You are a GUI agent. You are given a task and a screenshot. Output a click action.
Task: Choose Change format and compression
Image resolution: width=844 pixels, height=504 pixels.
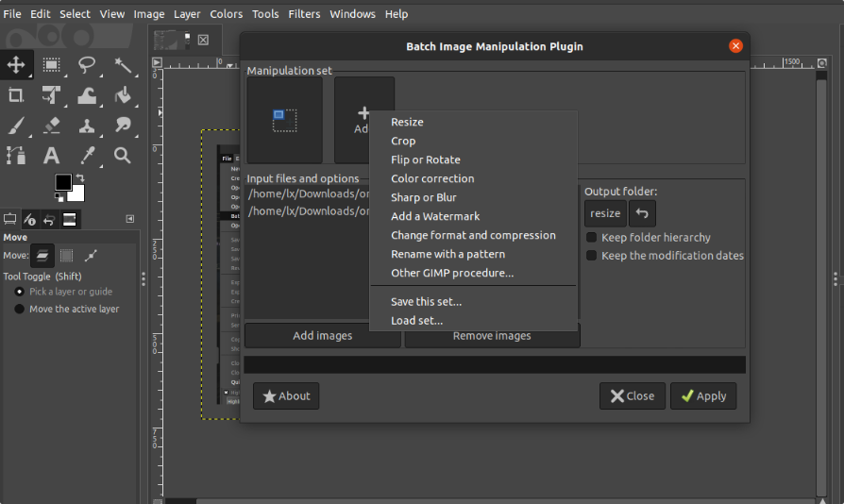[474, 235]
